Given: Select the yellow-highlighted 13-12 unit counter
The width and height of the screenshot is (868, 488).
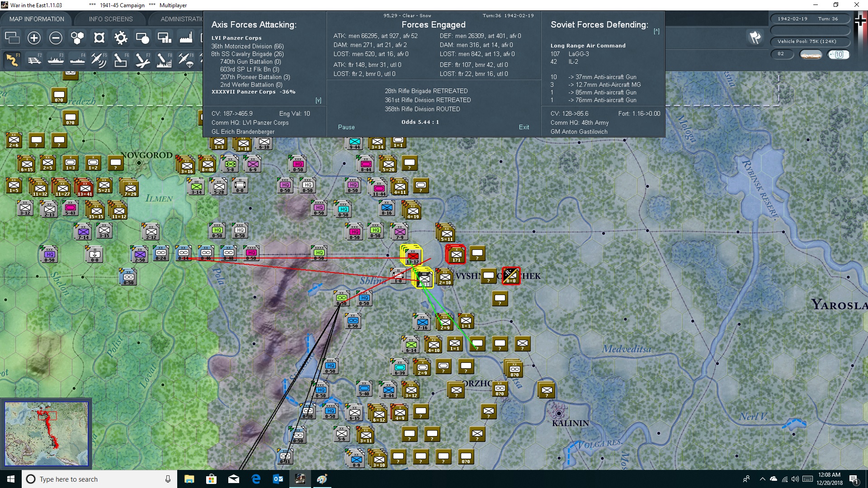Looking at the screenshot, I should (412, 256).
